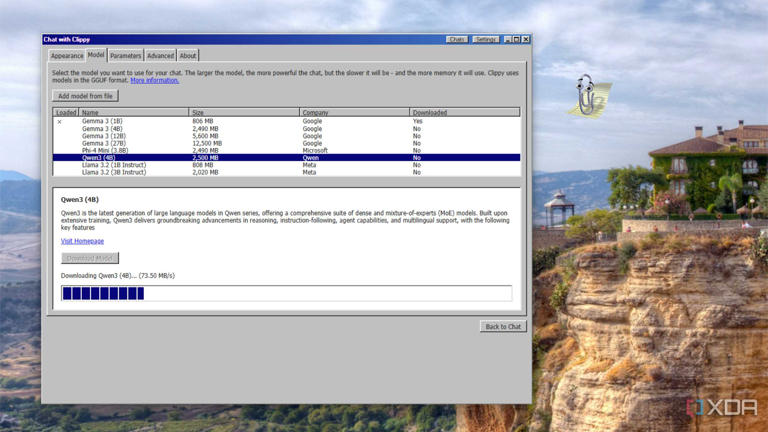Click the loaded X mark for Gemma 3 (1B)

coord(59,121)
